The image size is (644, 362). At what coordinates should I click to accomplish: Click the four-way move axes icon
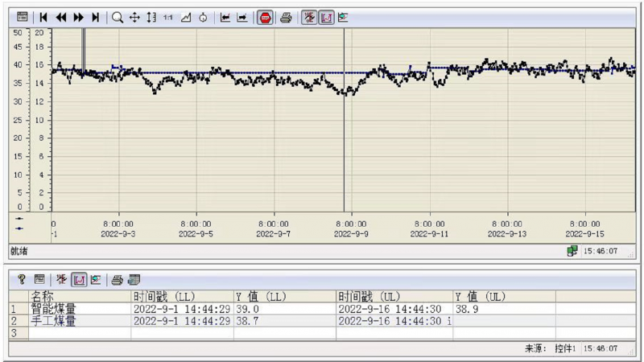coord(134,17)
